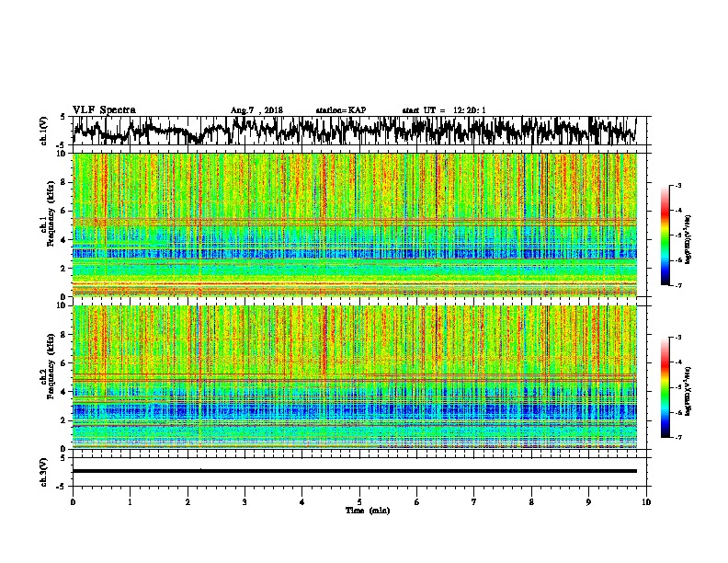Click time axis tick label "1"
The image size is (728, 563).
130,502
